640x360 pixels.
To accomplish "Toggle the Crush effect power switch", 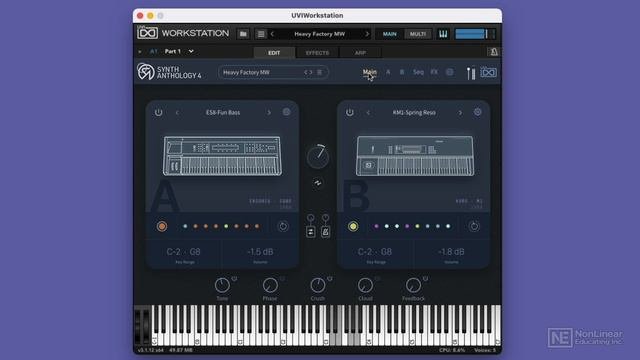I will 330,279.
